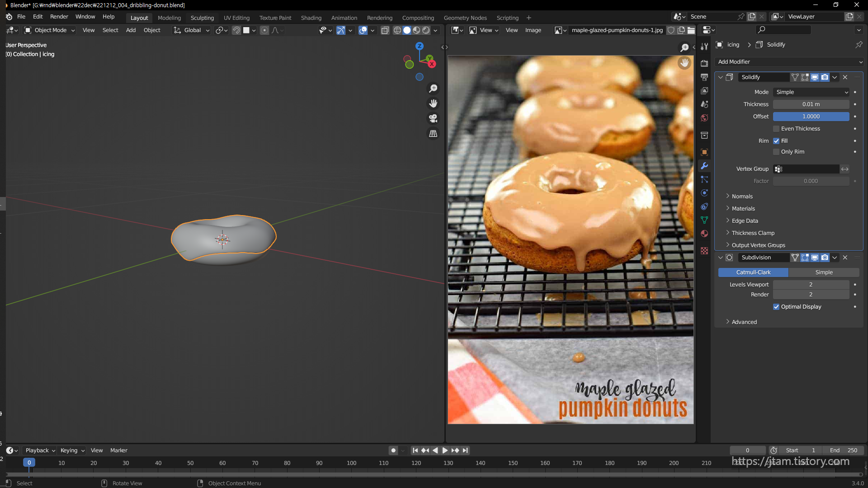868x488 pixels.
Task: Open the Solidify Mode dropdown
Action: click(811, 92)
